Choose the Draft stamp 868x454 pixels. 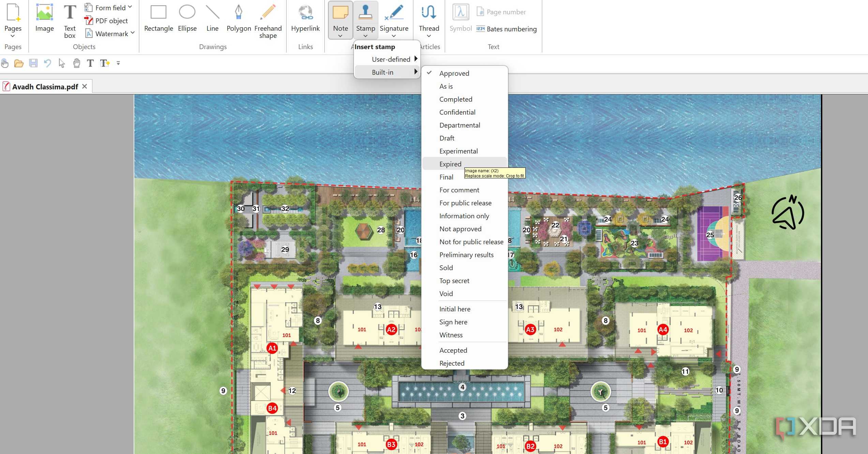tap(464, 138)
